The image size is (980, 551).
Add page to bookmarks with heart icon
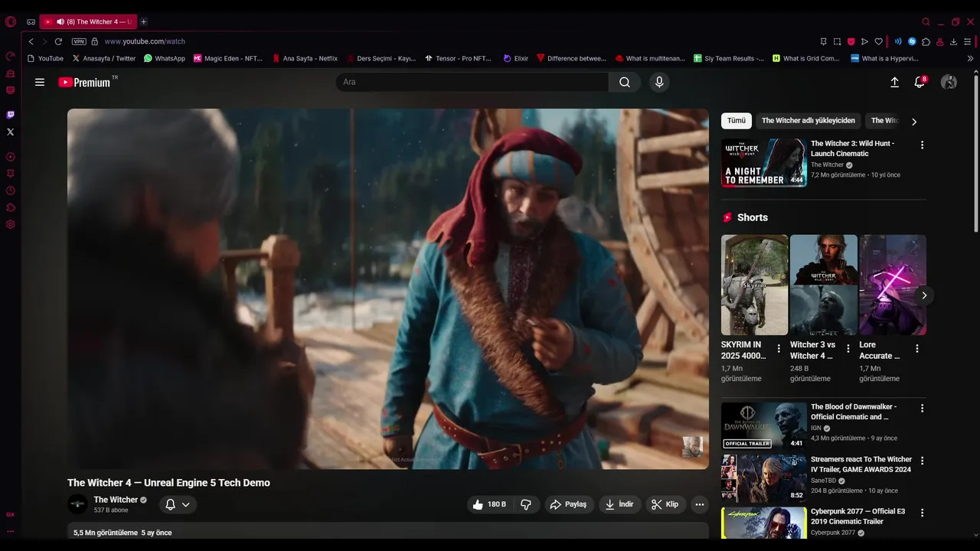[x=878, y=41]
